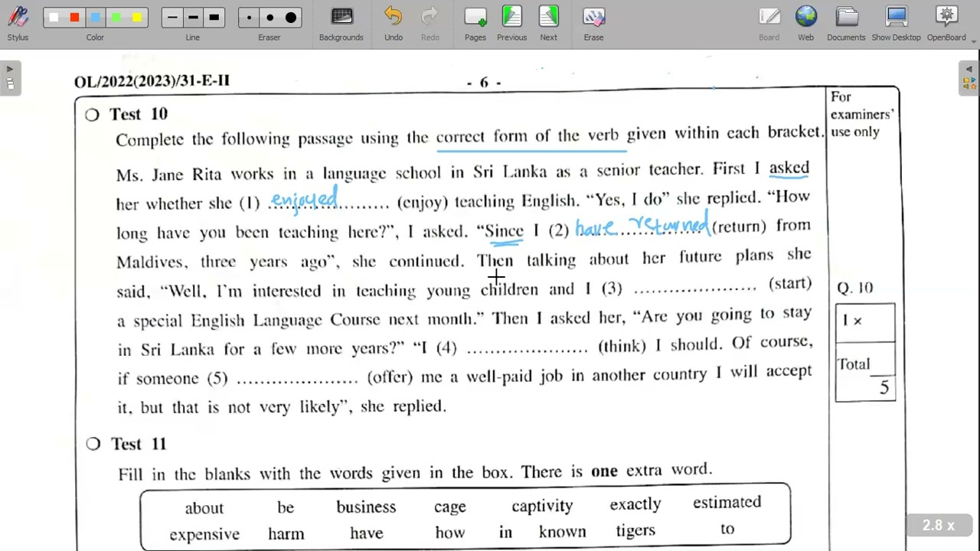The width and height of the screenshot is (980, 551).
Task: Select the green pen color
Action: pos(116,18)
